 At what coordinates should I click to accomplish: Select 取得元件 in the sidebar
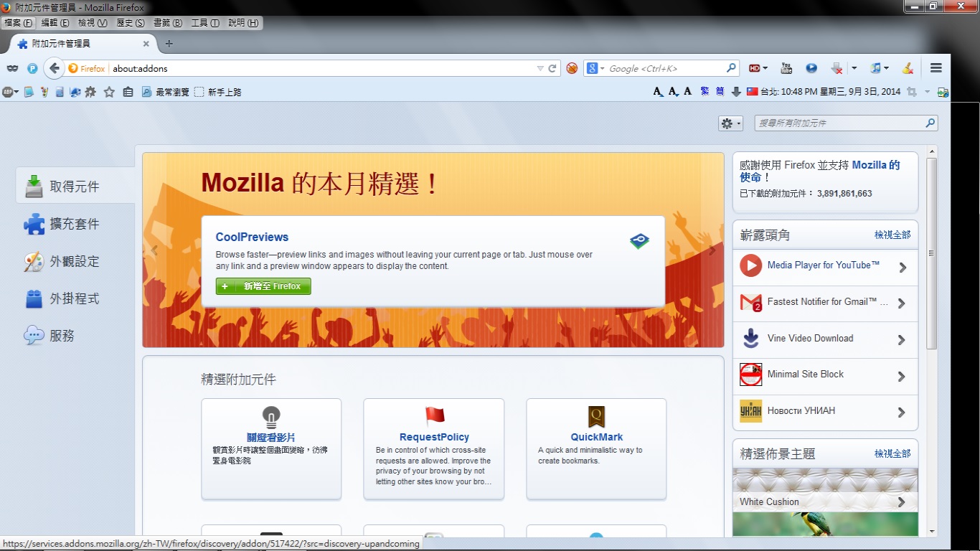tap(75, 187)
